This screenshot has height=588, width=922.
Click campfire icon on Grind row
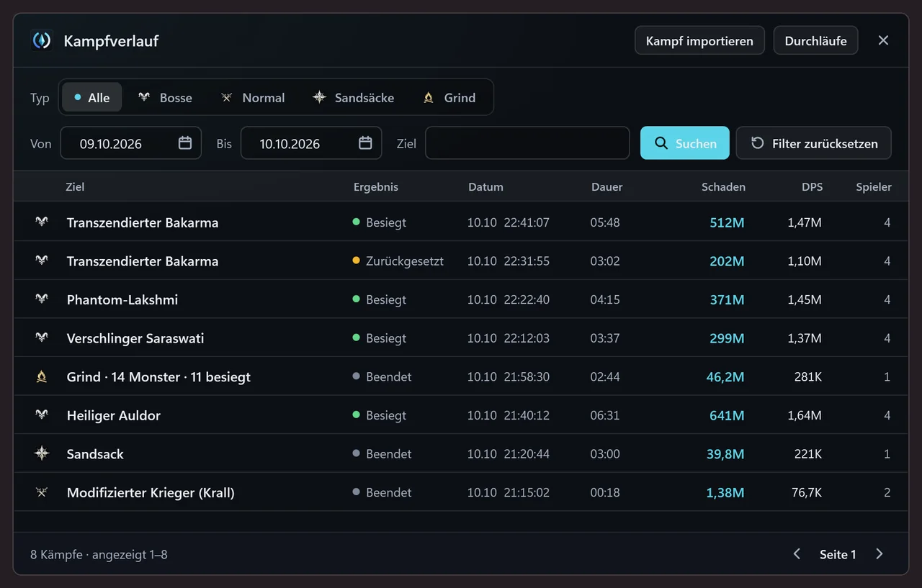(x=42, y=376)
